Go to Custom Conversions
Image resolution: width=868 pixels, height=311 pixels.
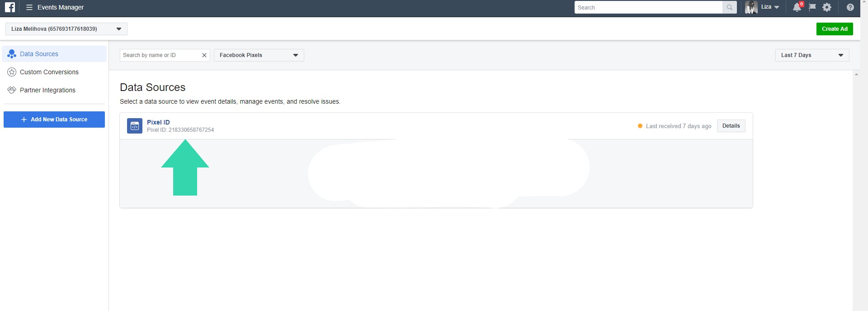tap(49, 72)
